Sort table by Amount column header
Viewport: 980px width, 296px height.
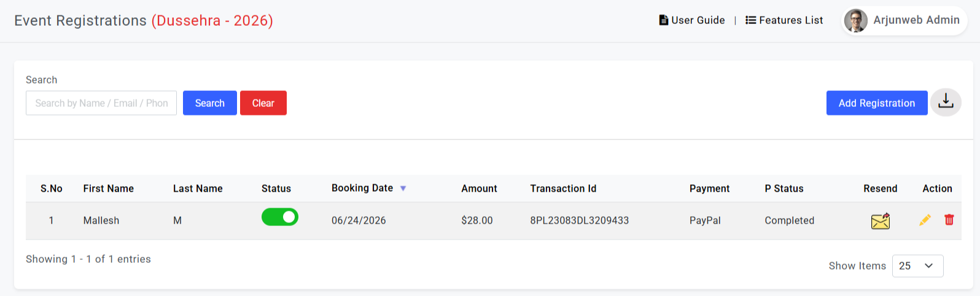pyautogui.click(x=479, y=189)
